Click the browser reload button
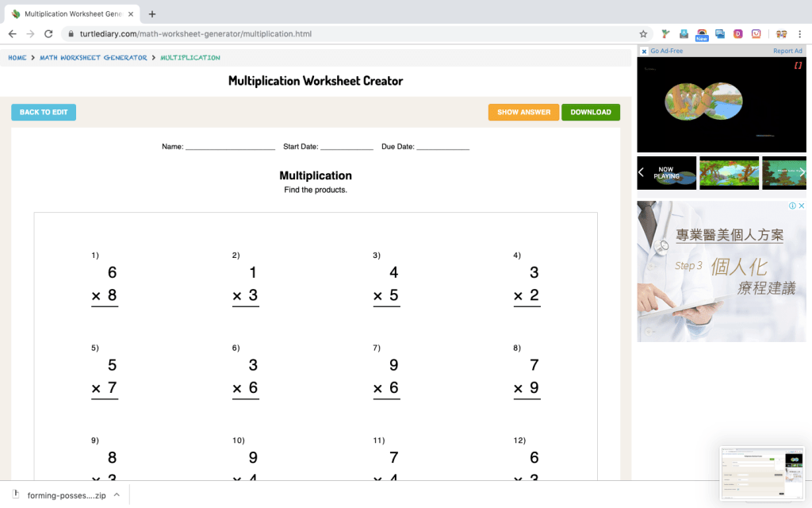 [x=48, y=34]
